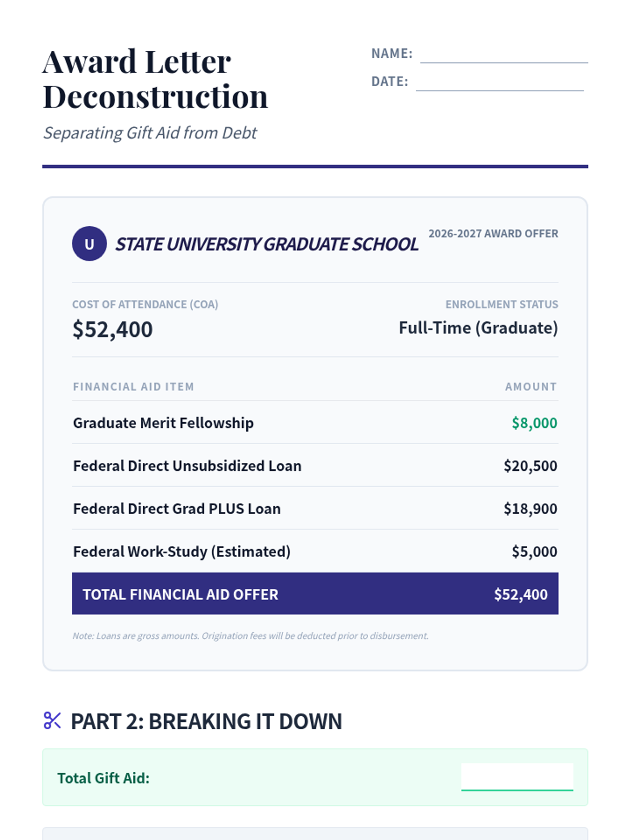Click the $18,900 Grad PLUS amount
This screenshot has height=840, width=630.
530,509
